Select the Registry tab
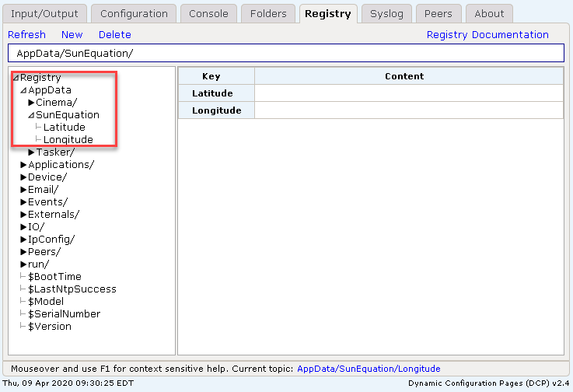Image resolution: width=573 pixels, height=392 pixels. (x=328, y=13)
